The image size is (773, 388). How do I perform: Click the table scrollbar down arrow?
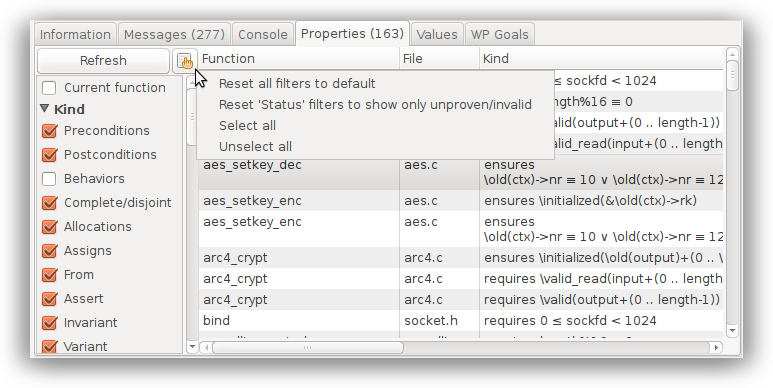[732, 330]
